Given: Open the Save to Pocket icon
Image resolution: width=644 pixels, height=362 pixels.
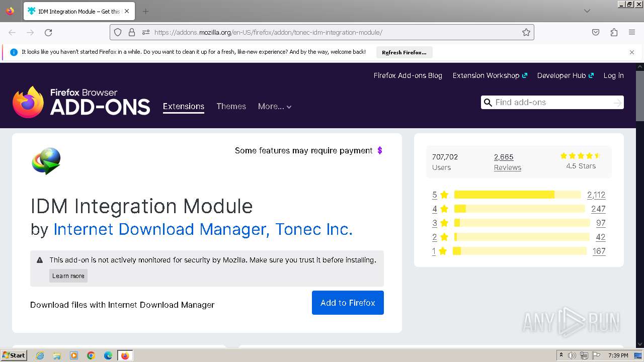Looking at the screenshot, I should click(x=596, y=32).
